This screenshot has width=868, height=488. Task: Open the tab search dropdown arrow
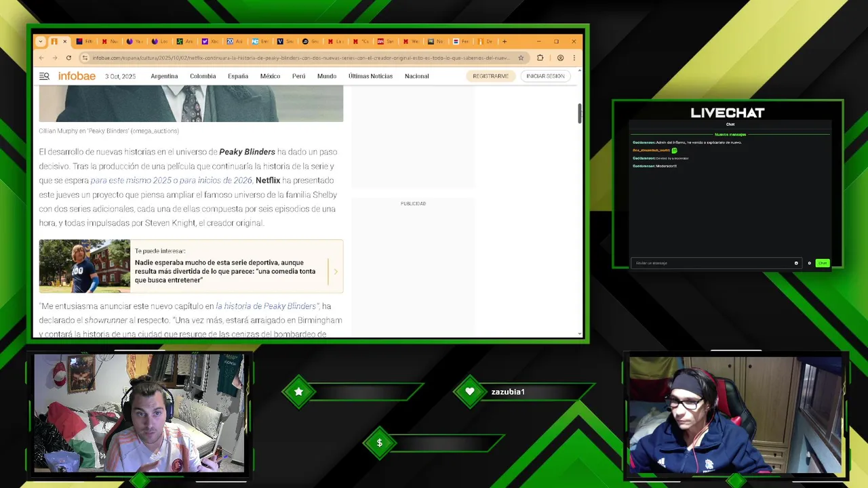40,41
